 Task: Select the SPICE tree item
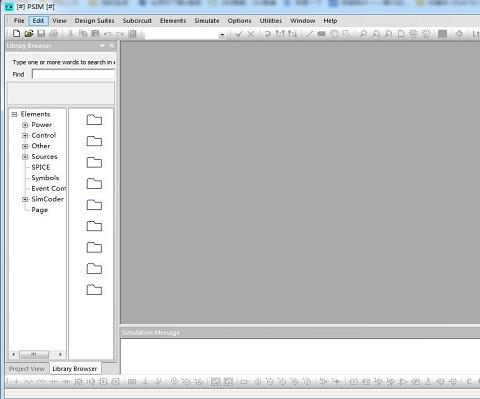pyautogui.click(x=41, y=167)
